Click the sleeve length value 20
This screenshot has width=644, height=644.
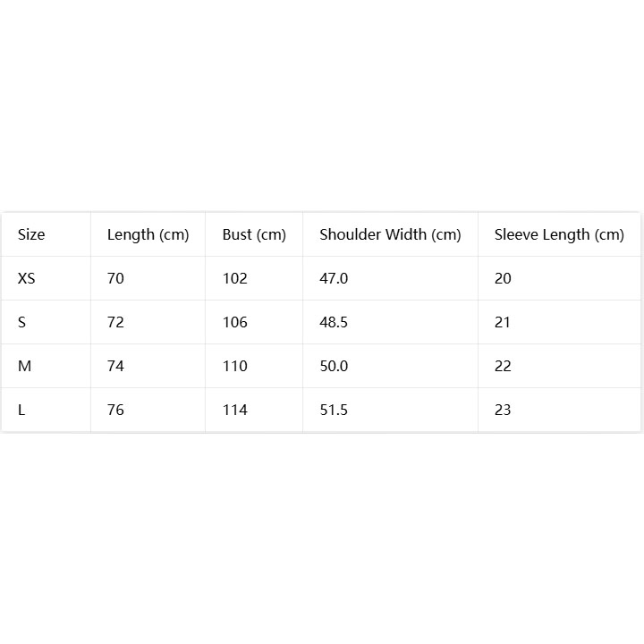(503, 278)
